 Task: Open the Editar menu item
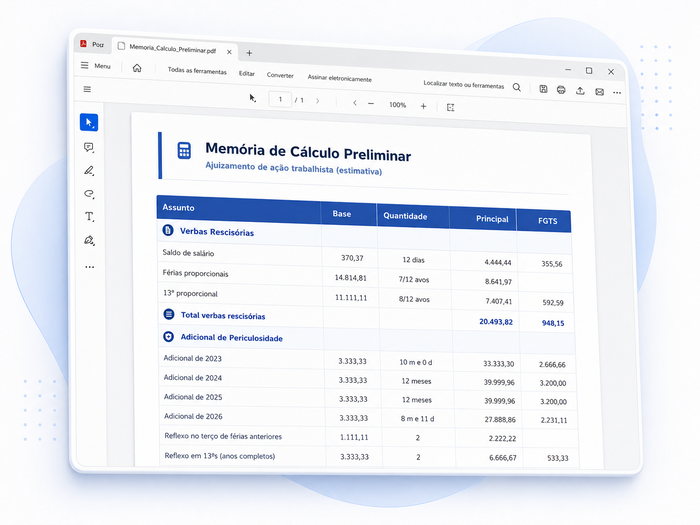pyautogui.click(x=246, y=73)
